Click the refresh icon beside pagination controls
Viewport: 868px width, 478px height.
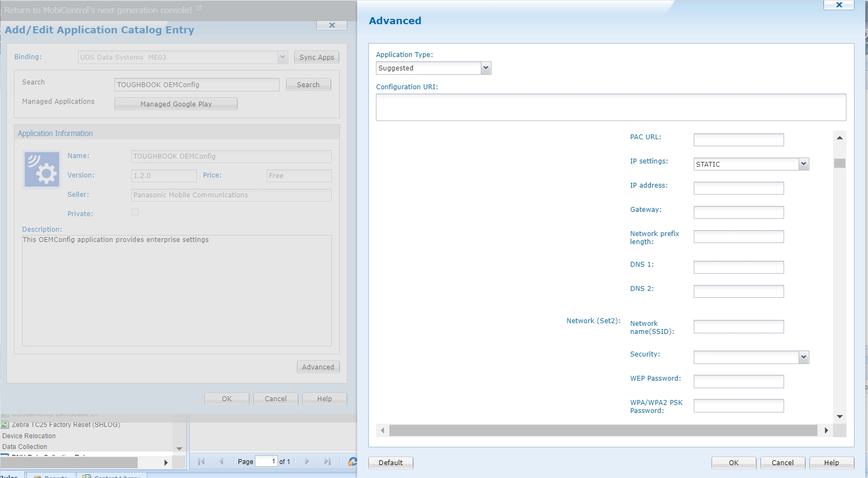point(352,461)
